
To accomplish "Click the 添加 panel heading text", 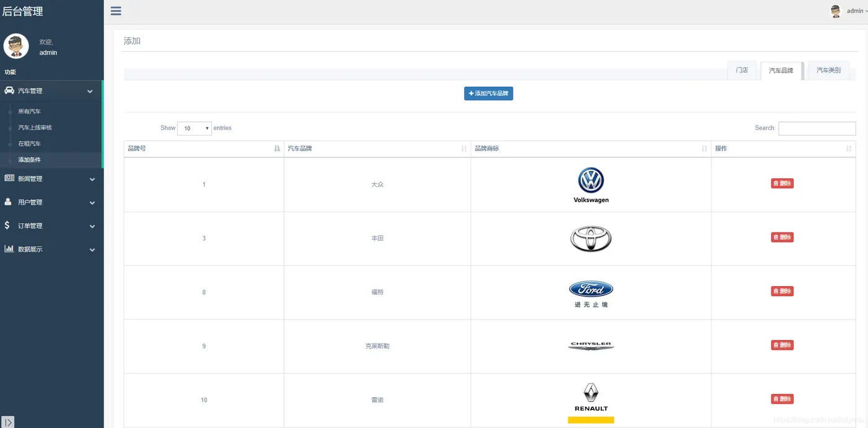I will (x=132, y=41).
